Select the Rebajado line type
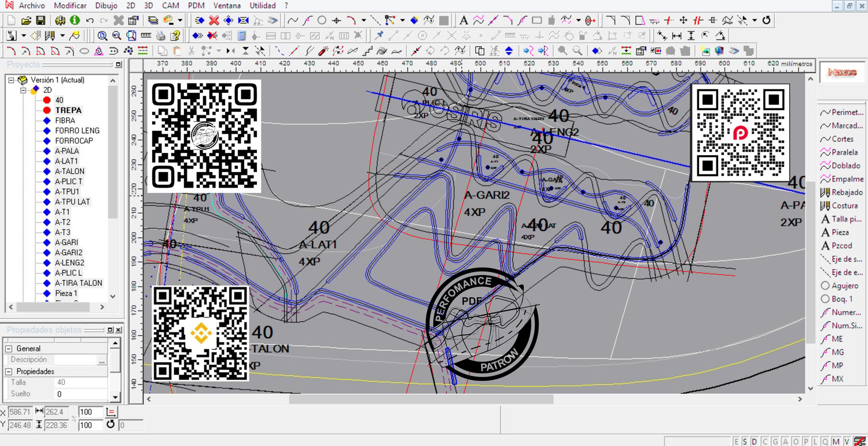The image size is (868, 446). pos(841,192)
